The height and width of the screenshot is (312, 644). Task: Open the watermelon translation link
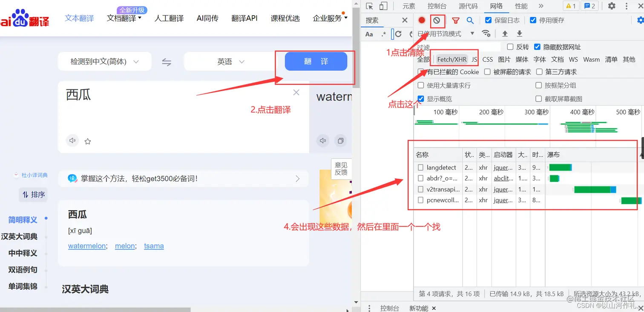[87, 246]
